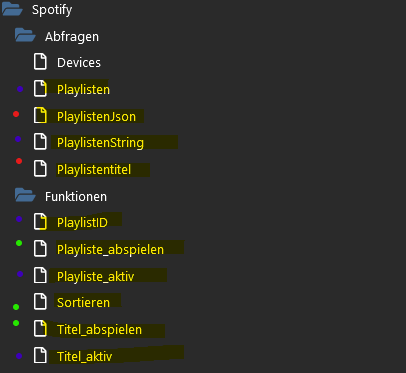This screenshot has width=406, height=373.
Task: Click the file icon beside Playlisten
Action: point(40,89)
